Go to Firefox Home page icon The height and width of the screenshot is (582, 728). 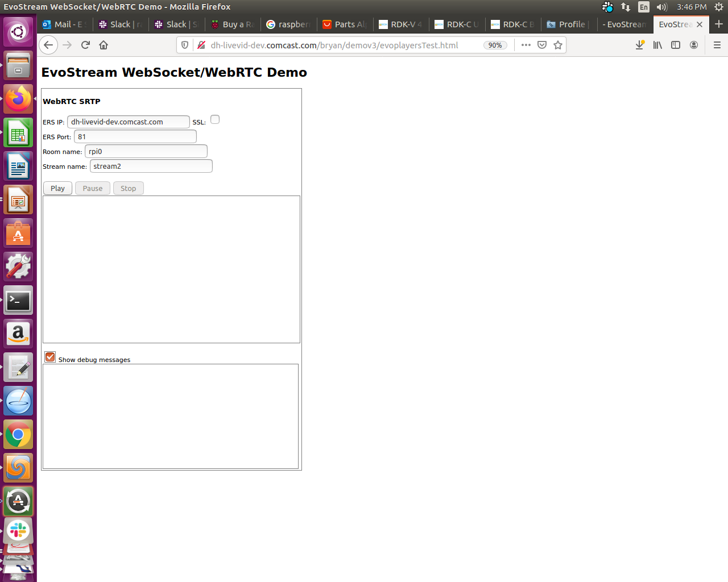click(x=104, y=45)
